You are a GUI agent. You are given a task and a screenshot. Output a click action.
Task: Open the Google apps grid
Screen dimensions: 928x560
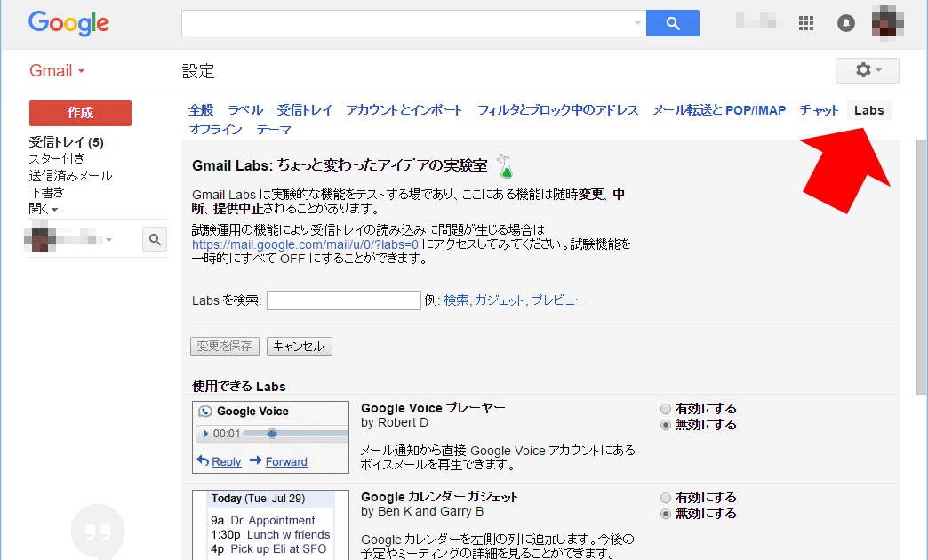click(805, 23)
